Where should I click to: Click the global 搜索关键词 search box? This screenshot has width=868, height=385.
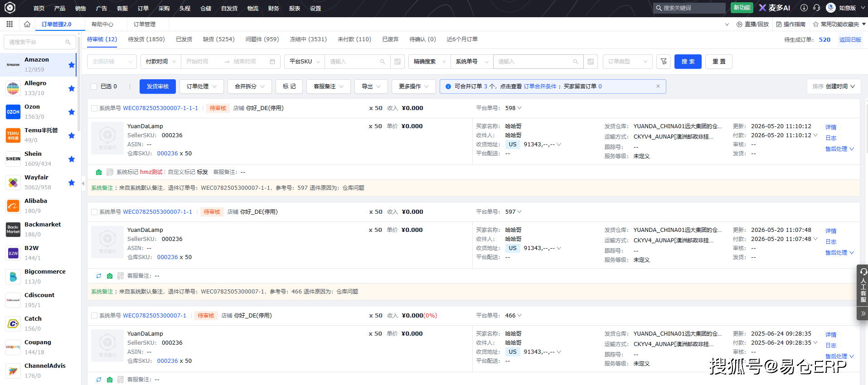coord(689,8)
